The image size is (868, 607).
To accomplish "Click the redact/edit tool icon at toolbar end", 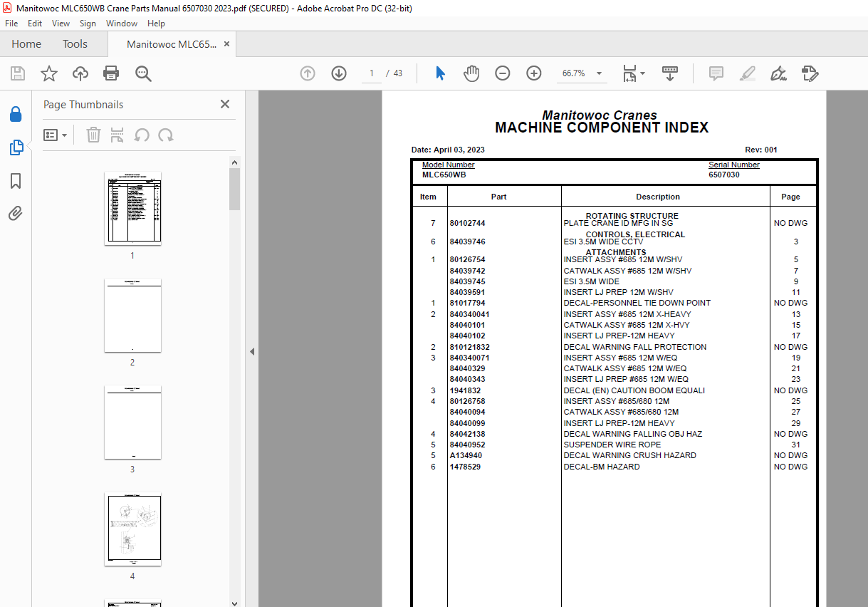I will tap(810, 73).
